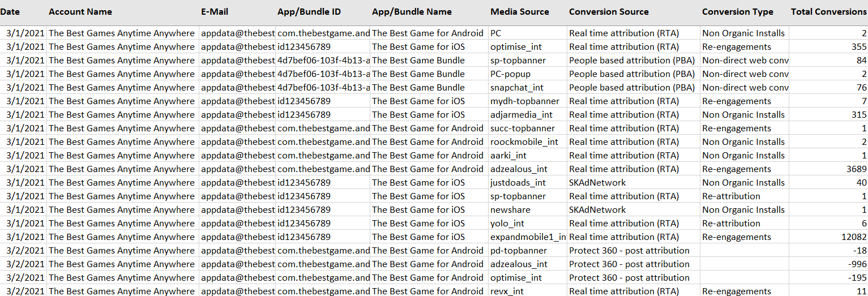
Task: Select the snapchat_int media source cell
Action: 516,88
